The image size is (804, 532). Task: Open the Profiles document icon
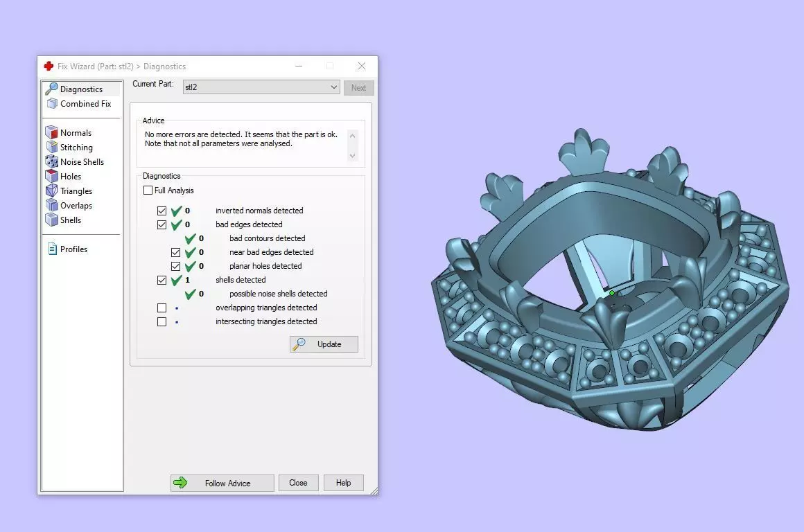pos(52,249)
